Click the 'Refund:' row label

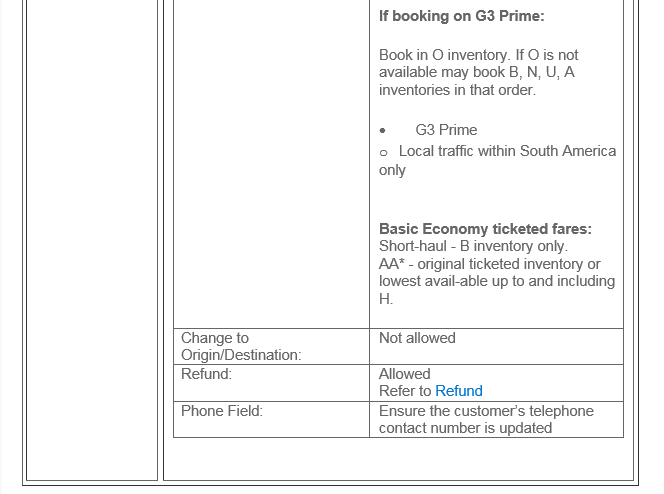point(206,374)
